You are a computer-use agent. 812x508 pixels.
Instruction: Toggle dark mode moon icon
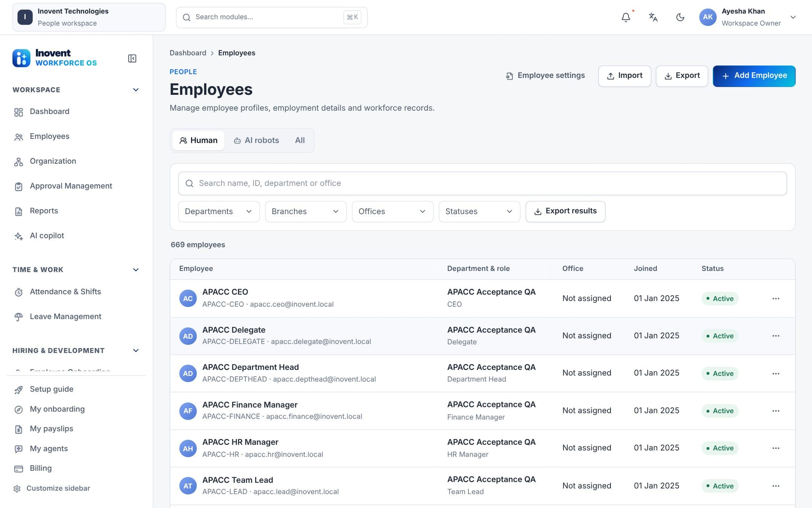tap(680, 17)
